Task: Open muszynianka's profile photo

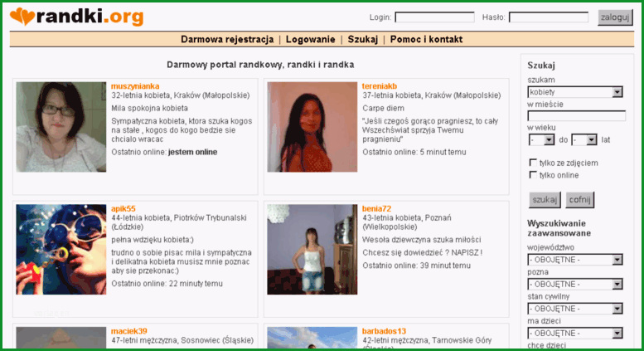Action: tap(61, 127)
